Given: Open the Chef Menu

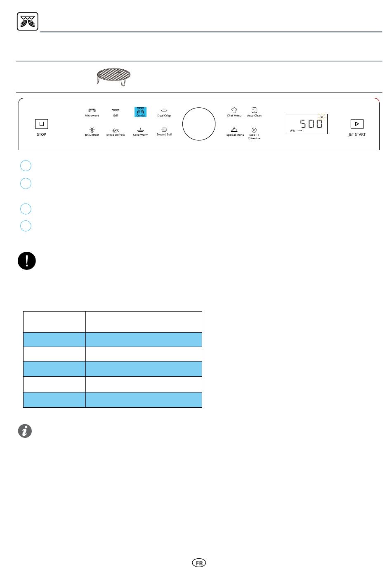Looking at the screenshot, I should tap(234, 110).
